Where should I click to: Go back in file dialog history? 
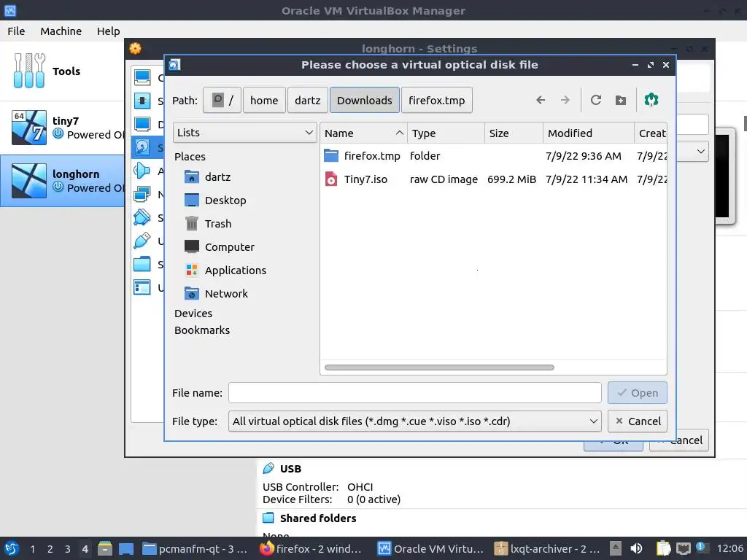[541, 100]
